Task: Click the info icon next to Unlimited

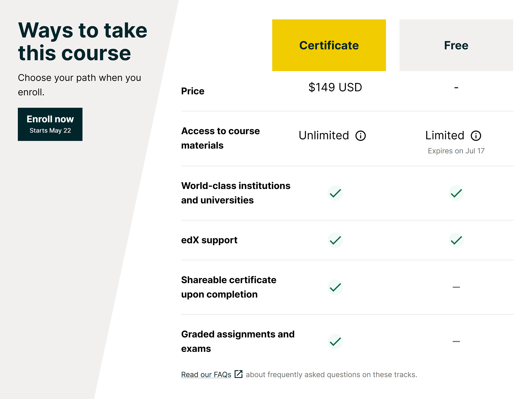Action: pyautogui.click(x=360, y=135)
